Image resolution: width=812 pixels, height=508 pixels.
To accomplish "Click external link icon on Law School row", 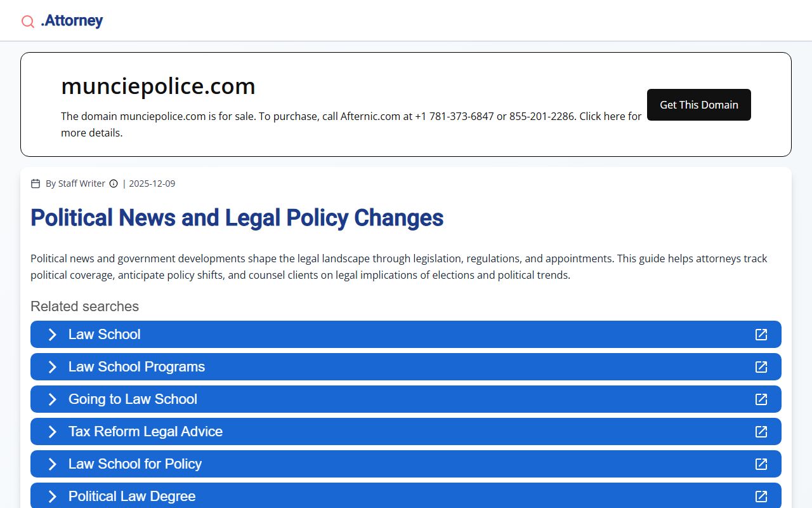I will click(x=761, y=335).
